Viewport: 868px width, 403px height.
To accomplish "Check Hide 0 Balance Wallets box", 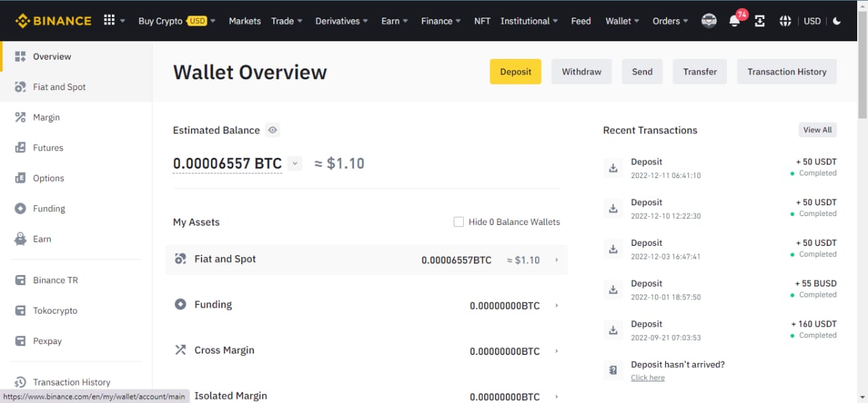I will tap(458, 221).
